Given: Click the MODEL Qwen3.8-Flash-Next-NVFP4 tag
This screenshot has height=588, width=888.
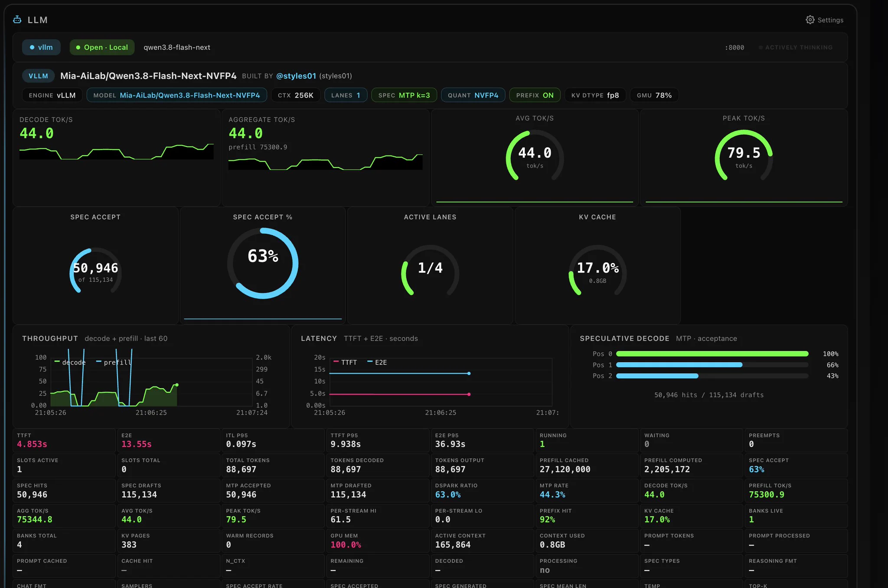Looking at the screenshot, I should coord(176,95).
